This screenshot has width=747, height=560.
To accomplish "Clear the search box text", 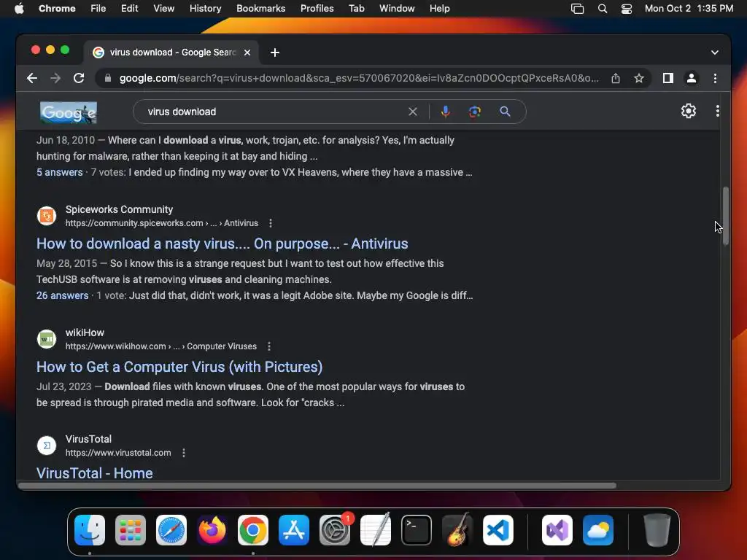I will [x=413, y=112].
